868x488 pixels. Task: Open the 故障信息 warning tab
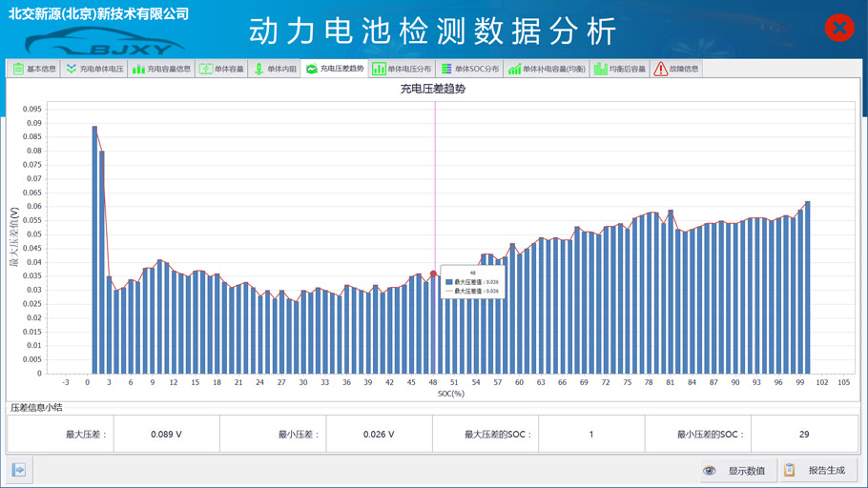coord(676,69)
